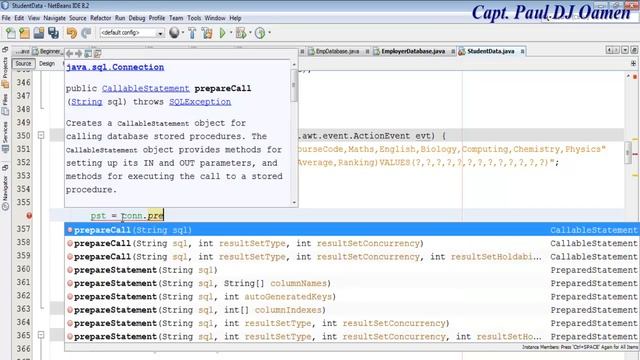Open the Source menu

(x=78, y=18)
